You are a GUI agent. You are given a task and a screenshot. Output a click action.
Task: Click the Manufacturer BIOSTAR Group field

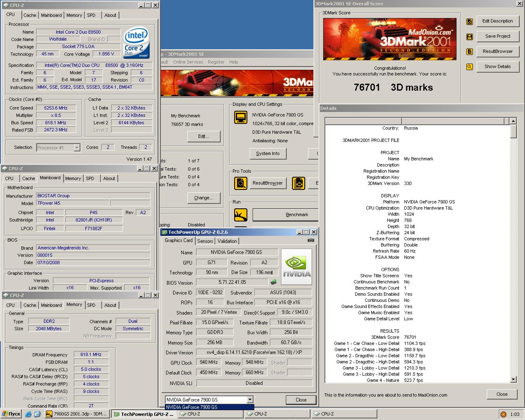[x=93, y=196]
